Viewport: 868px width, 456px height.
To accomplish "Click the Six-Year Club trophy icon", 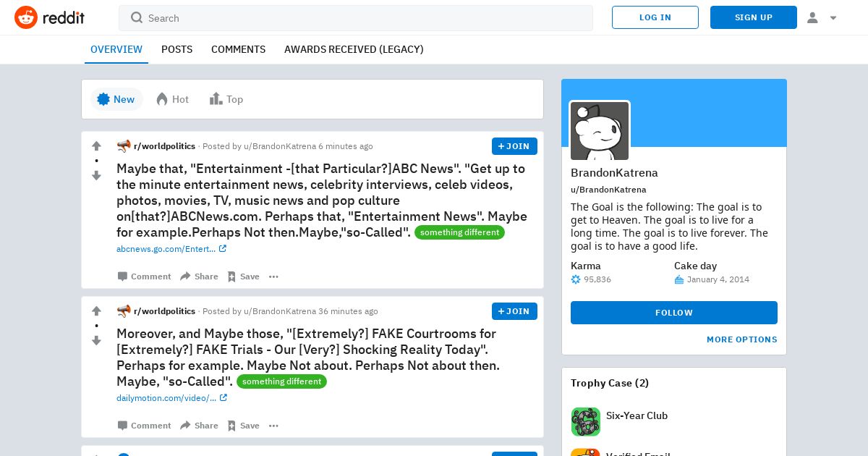I will (585, 421).
